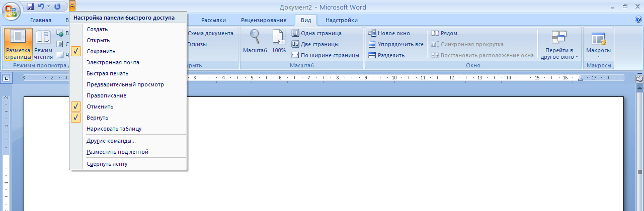Image resolution: width=644 pixels, height=211 pixels.
Task: Click Разделить window button
Action: click(x=386, y=55)
